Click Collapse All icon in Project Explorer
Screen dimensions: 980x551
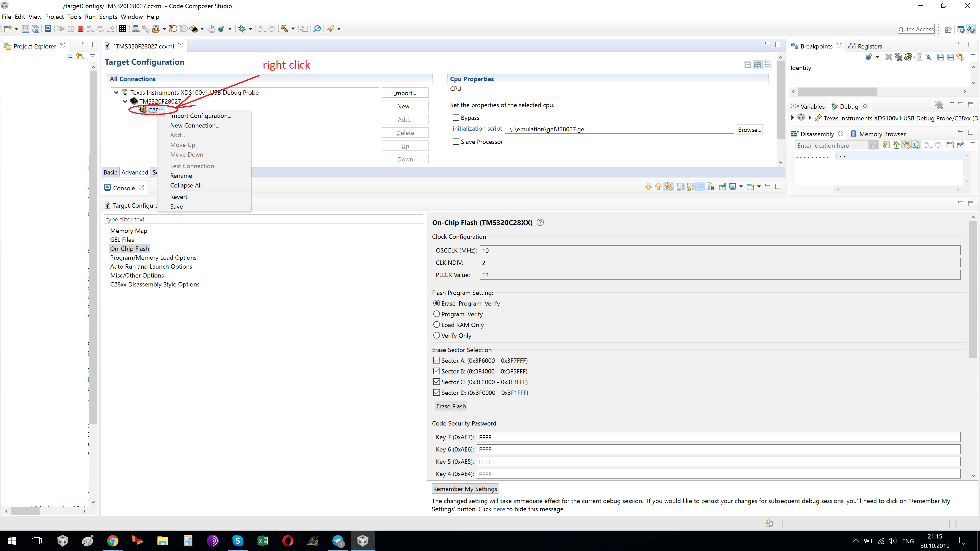(x=70, y=56)
